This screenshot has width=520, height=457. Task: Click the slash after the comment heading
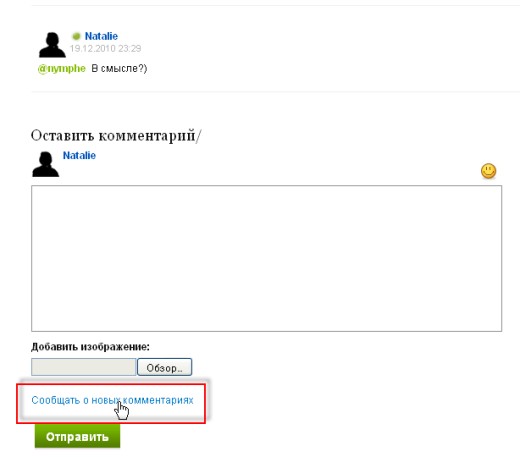[199, 136]
